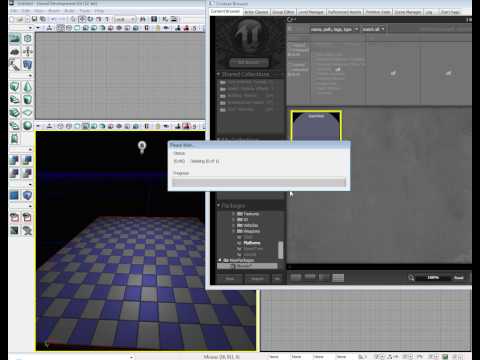Image resolution: width=480 pixels, height=360 pixels.
Task: Click Play in Viewport icon on perspective toolbar
Action: (178, 126)
